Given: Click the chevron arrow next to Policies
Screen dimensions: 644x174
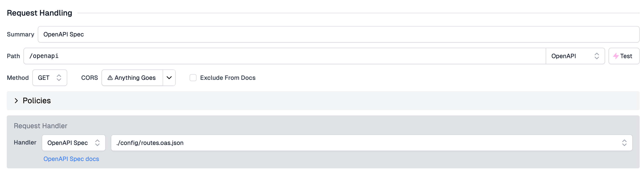Looking at the screenshot, I should tap(16, 101).
